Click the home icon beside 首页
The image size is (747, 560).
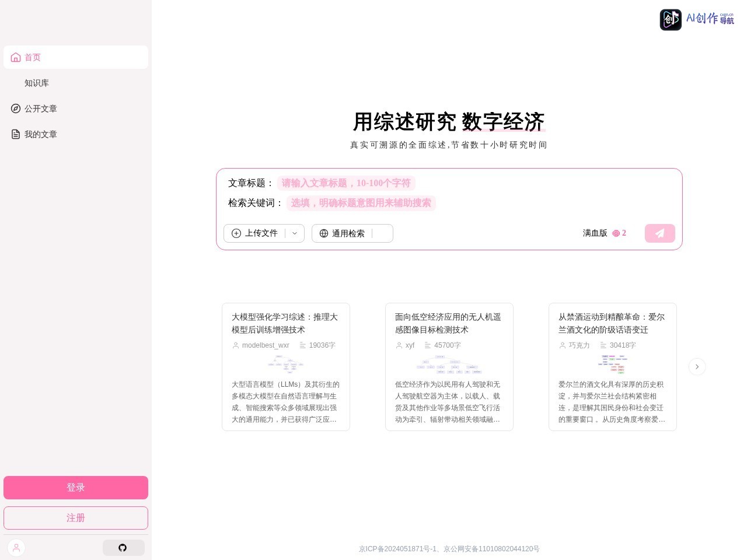click(x=16, y=57)
